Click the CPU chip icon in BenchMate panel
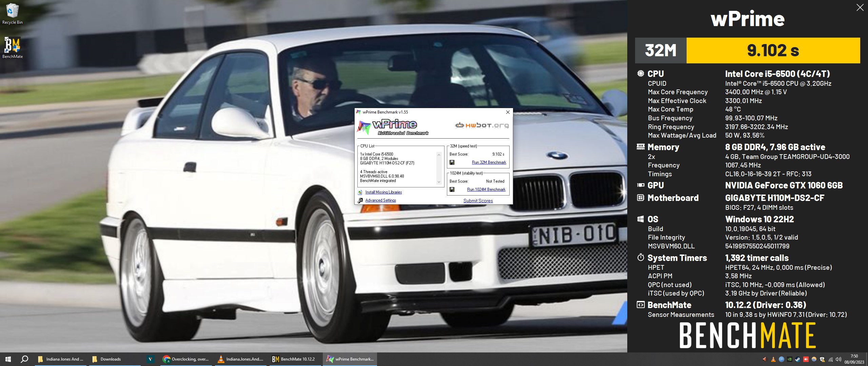868x366 pixels. point(640,74)
